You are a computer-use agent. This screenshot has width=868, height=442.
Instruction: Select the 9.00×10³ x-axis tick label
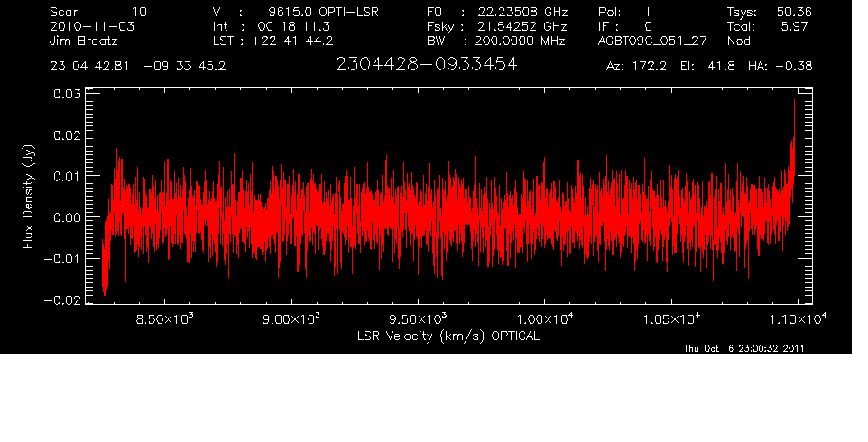click(291, 318)
